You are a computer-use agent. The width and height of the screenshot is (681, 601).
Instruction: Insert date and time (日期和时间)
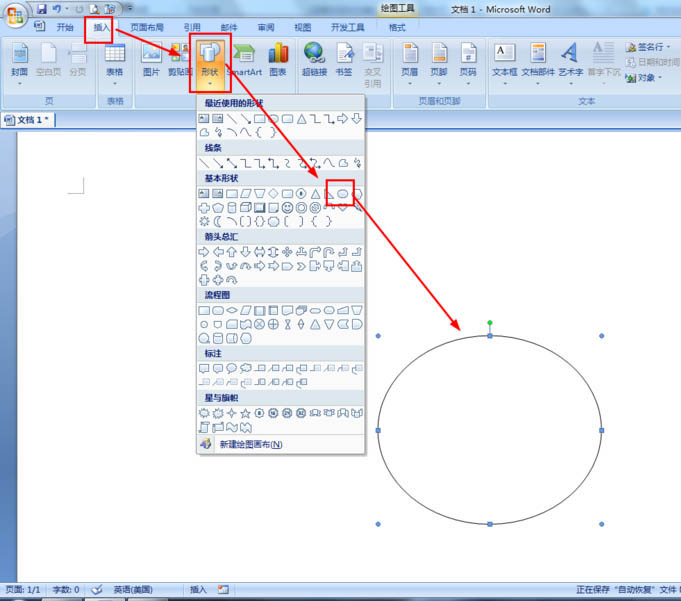[x=653, y=62]
